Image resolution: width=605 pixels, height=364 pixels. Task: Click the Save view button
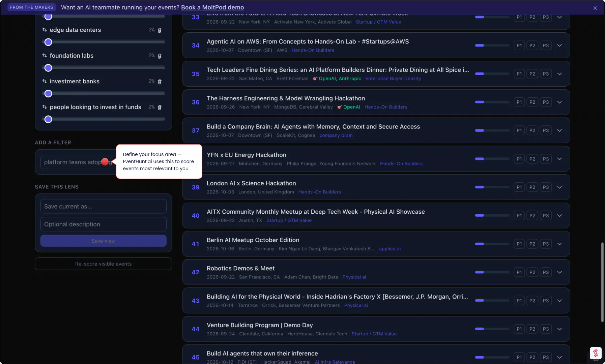[104, 241]
